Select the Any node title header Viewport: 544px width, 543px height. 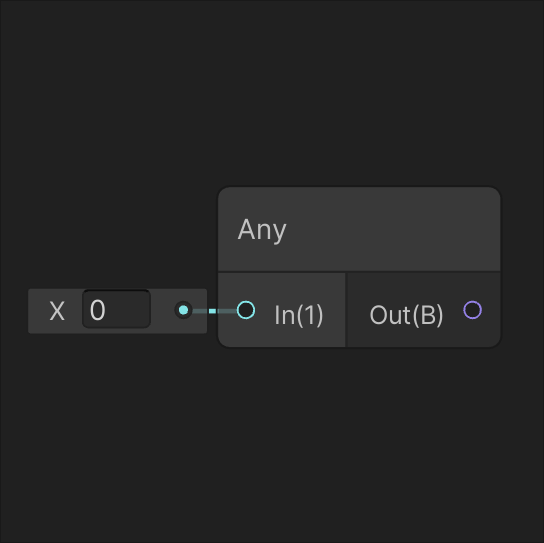point(359,229)
